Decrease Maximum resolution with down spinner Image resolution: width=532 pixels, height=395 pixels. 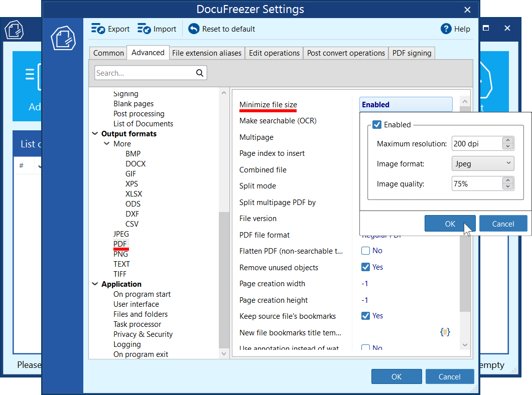(508, 146)
